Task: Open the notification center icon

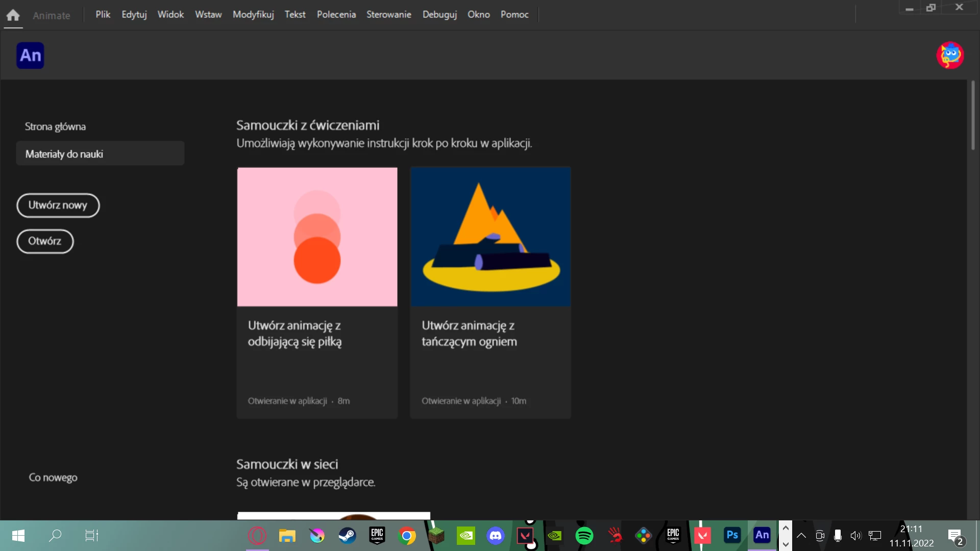Action: point(955,536)
